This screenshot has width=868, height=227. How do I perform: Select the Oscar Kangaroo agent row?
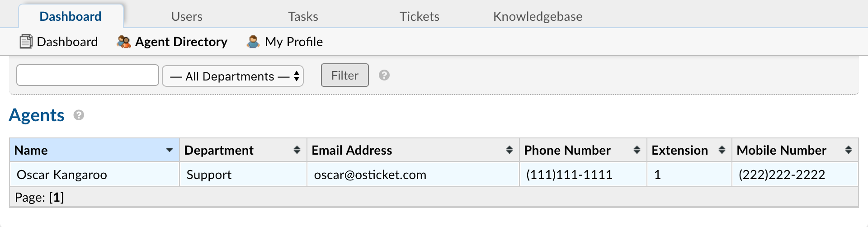62,175
